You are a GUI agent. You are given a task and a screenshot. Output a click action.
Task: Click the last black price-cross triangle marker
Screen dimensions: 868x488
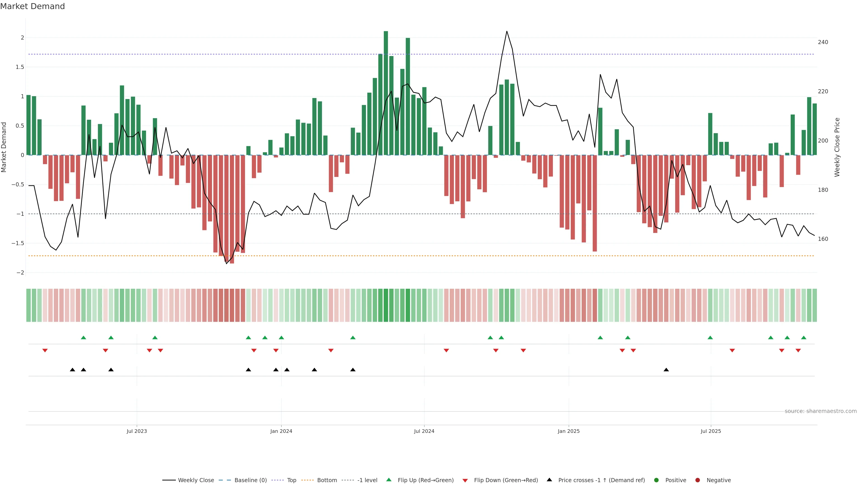pos(666,370)
